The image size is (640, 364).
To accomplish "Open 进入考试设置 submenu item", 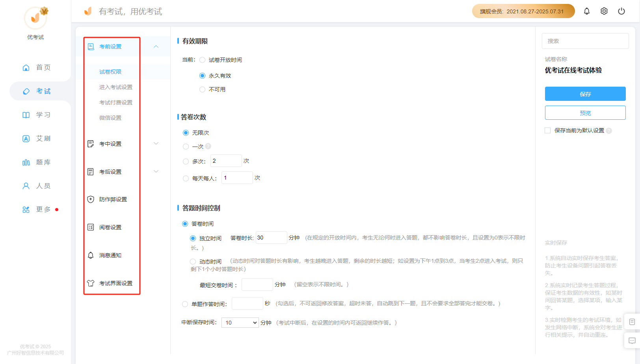I will (116, 87).
